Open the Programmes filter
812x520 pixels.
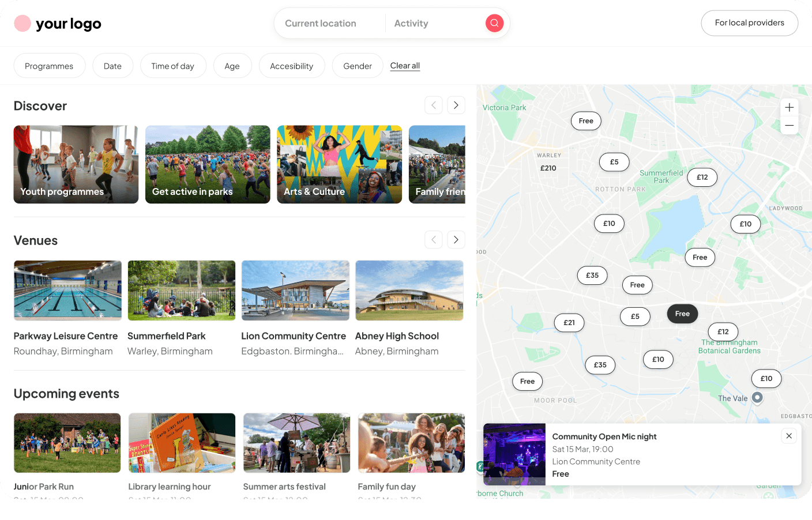point(50,66)
